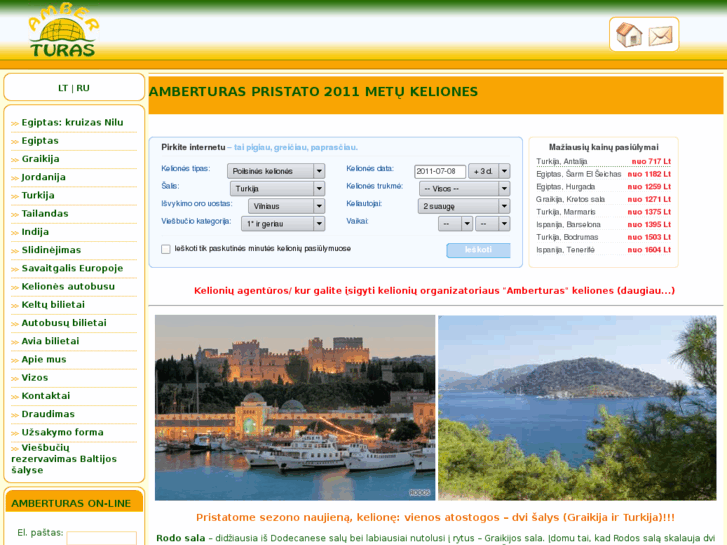Click the blue bay island photo
Viewport: 727px width, 545px height.
(x=577, y=408)
